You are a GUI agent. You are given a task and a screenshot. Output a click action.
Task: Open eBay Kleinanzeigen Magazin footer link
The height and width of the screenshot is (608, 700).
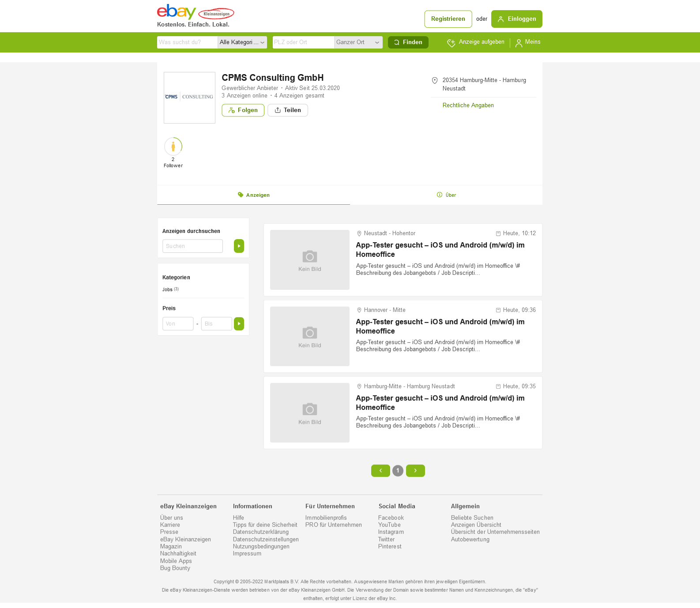tap(185, 543)
